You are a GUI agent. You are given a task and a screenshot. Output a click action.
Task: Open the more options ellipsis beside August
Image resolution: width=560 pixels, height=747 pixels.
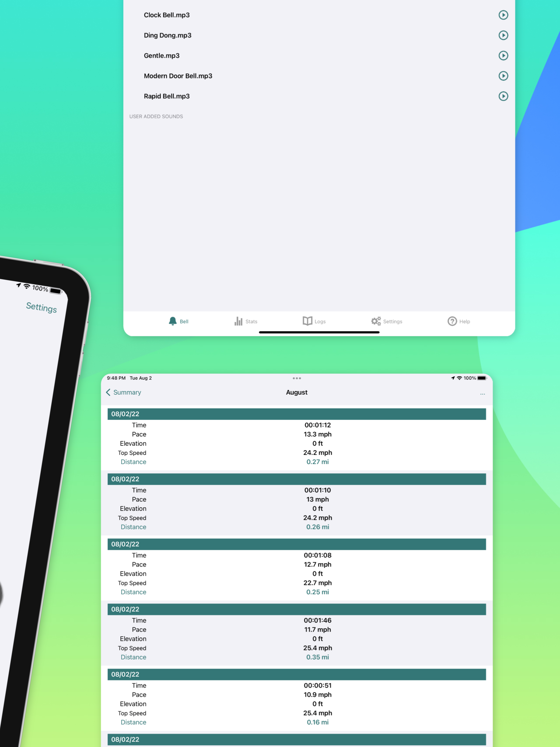(482, 394)
